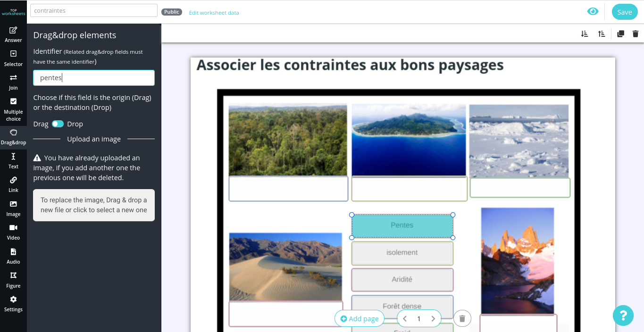
Task: Select the Aridité drag field
Action: 402,280
